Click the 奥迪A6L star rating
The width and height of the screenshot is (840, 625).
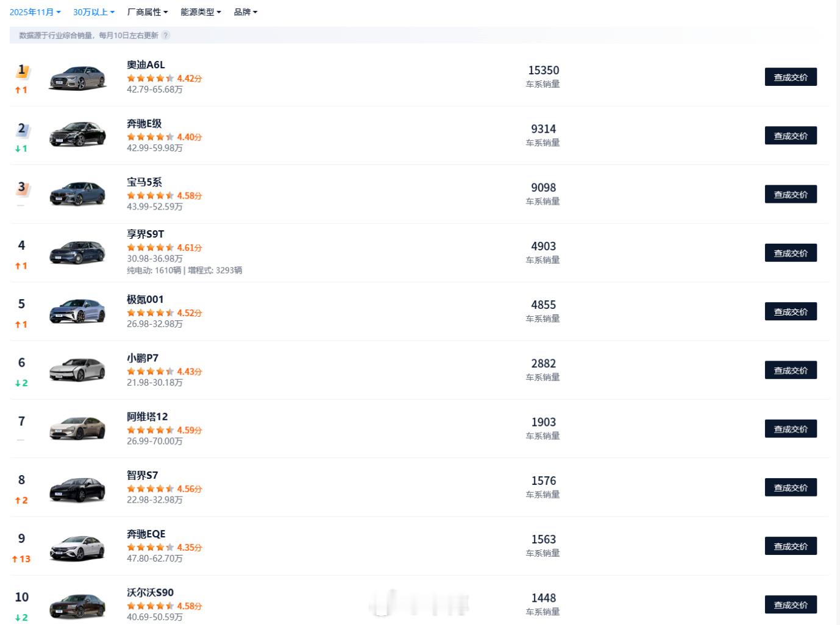(150, 79)
